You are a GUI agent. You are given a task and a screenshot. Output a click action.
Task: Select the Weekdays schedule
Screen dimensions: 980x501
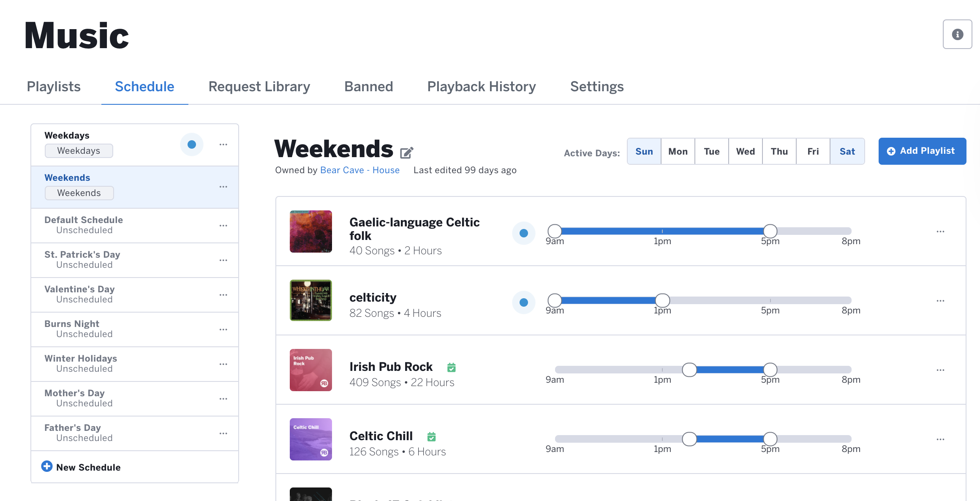click(135, 145)
